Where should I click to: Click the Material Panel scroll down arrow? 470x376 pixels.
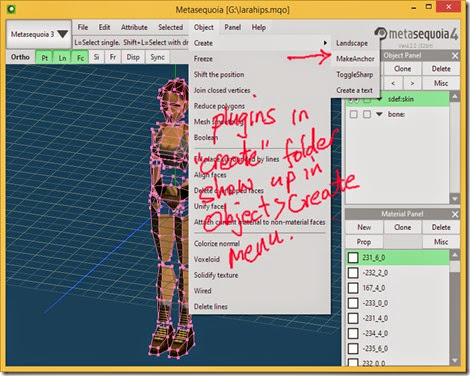point(455,361)
